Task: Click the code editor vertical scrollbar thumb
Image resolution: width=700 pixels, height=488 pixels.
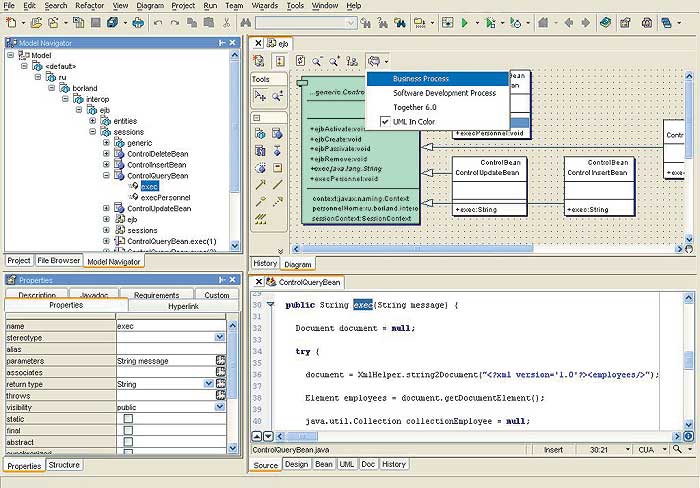Action: (x=688, y=360)
